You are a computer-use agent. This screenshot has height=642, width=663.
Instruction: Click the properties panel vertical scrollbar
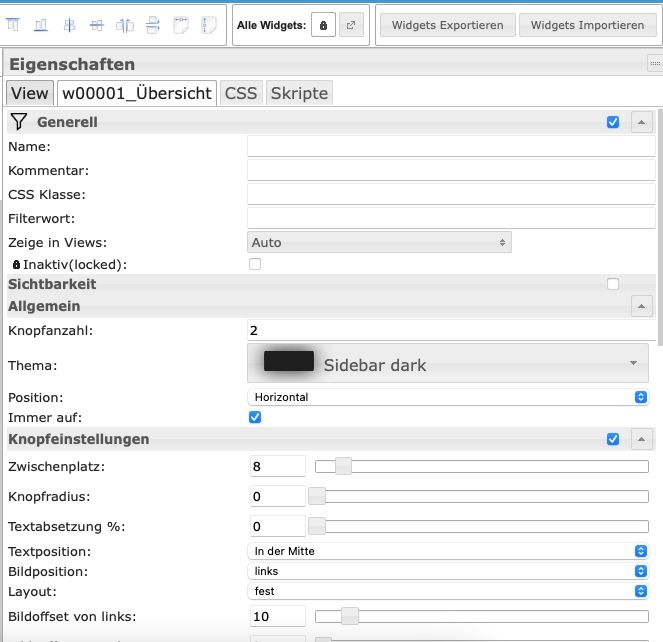[x=660, y=227]
